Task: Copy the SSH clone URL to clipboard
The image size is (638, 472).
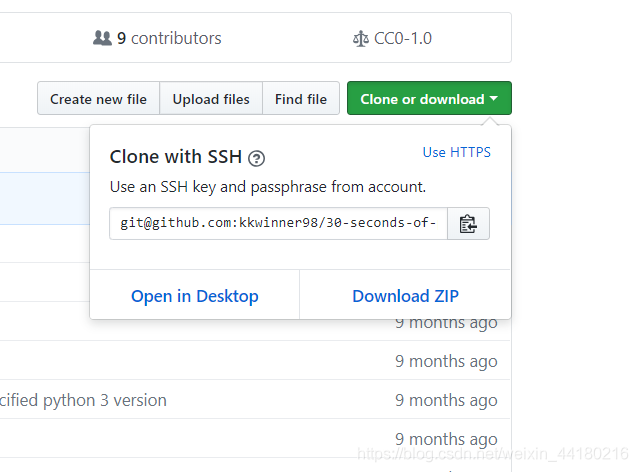Action: pos(468,224)
